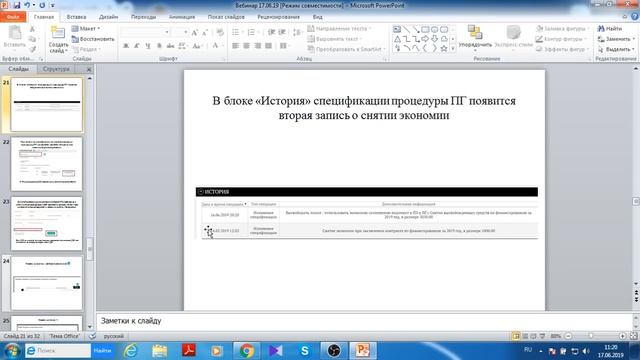640x360 pixels.
Task: Click the Find (Найти) binoculars button
Action: point(610,29)
